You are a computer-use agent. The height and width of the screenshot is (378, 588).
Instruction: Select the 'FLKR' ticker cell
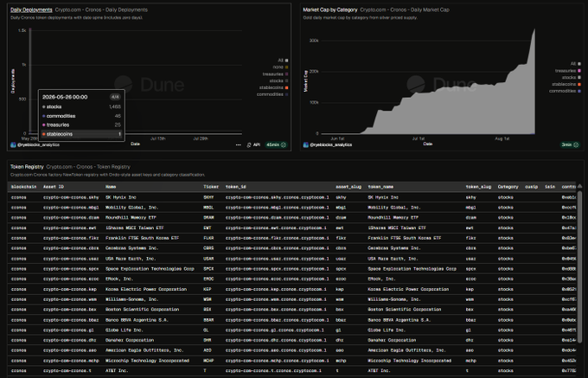208,238
